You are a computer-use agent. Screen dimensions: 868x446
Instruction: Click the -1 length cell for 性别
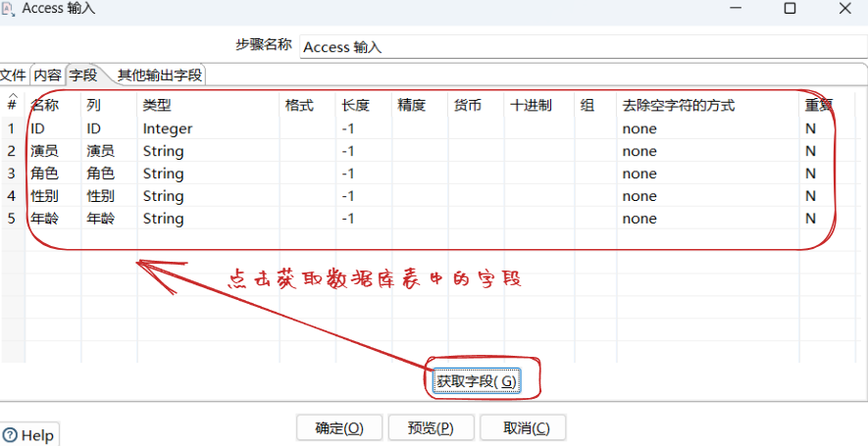[x=364, y=196]
